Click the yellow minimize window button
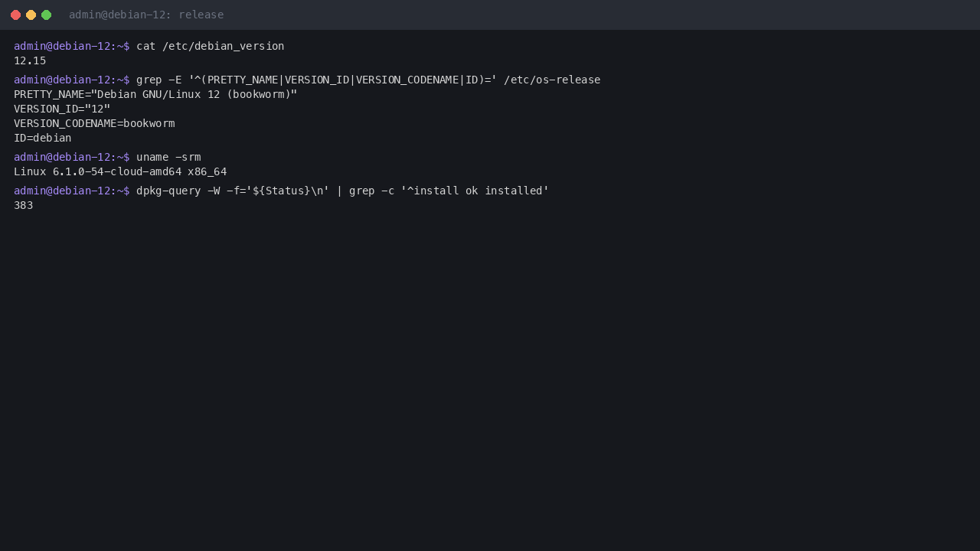 point(31,15)
